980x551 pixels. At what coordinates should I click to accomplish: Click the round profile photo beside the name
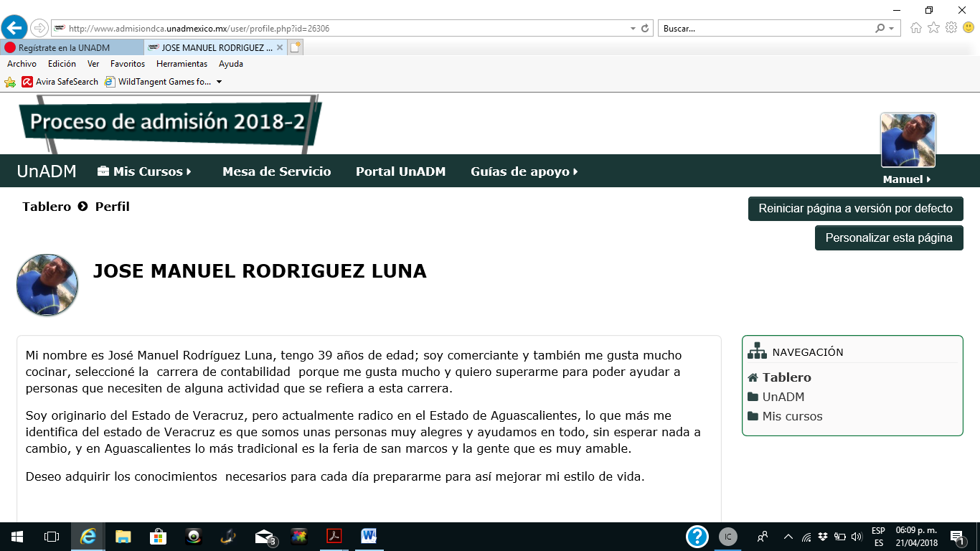pos(47,285)
